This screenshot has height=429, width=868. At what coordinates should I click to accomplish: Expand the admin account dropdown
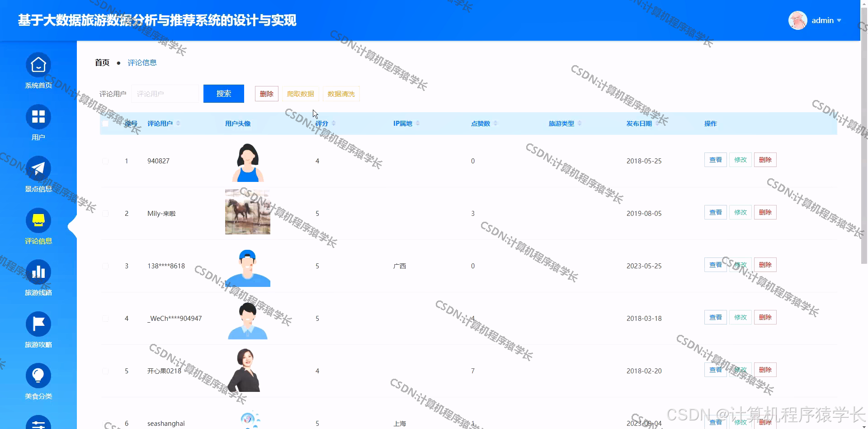[x=839, y=20]
